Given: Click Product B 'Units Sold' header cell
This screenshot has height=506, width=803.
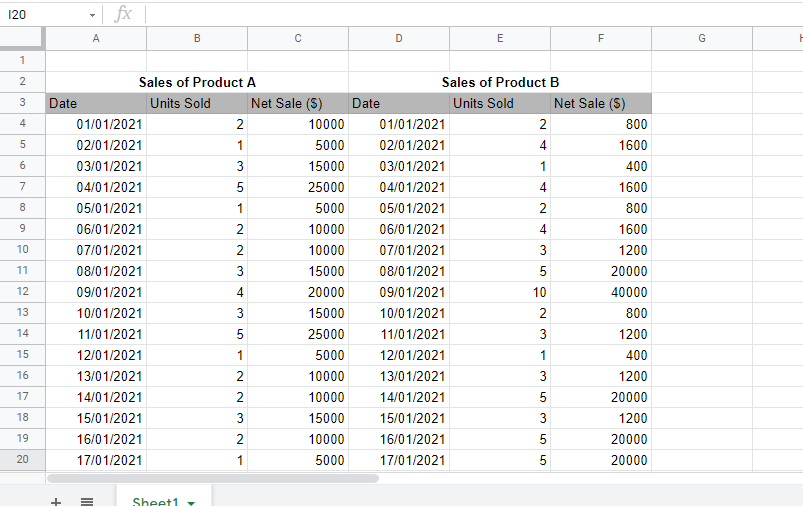Looking at the screenshot, I should pos(500,103).
